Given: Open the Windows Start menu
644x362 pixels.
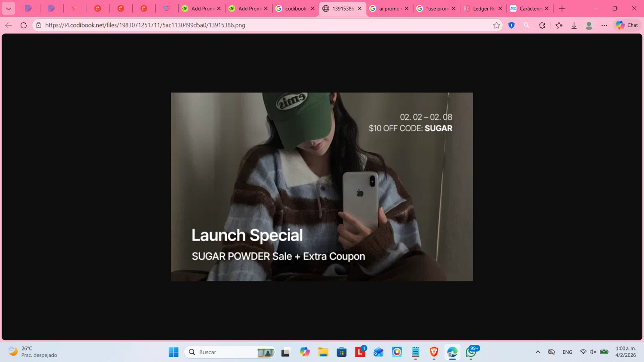Looking at the screenshot, I should pos(173,352).
